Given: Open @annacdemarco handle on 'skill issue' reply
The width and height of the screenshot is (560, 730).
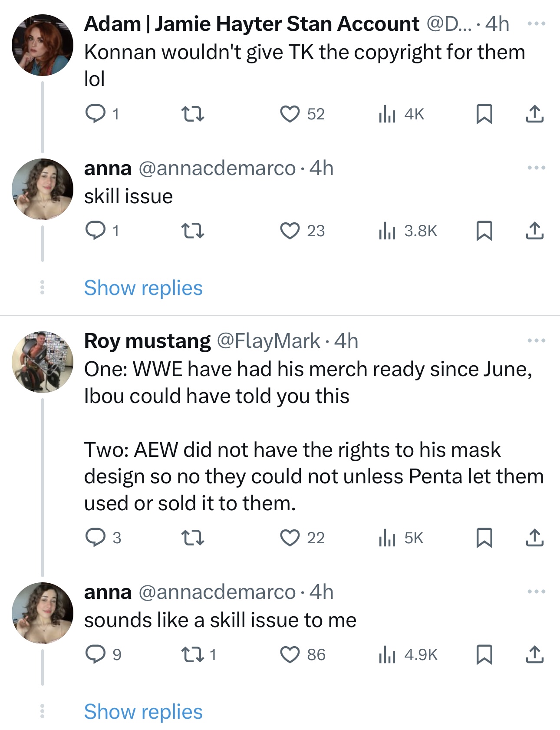Looking at the screenshot, I should 217,168.
